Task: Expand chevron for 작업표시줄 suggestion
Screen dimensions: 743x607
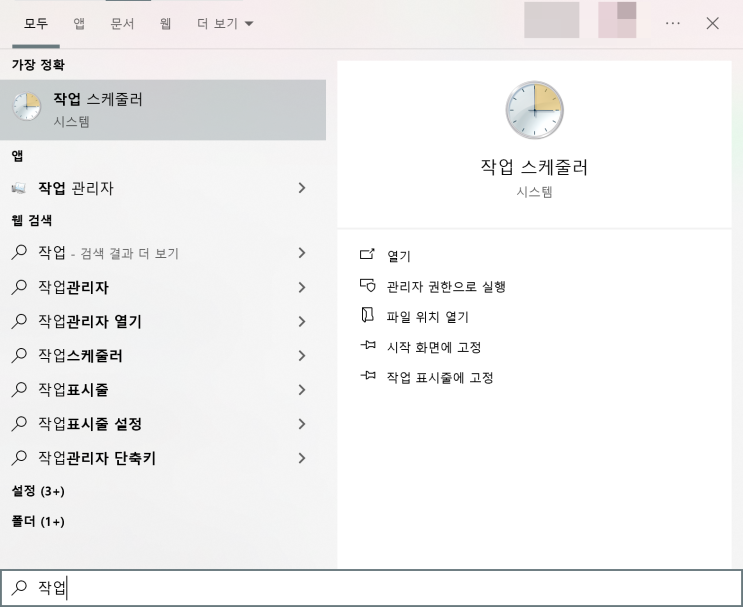Action: [x=302, y=390]
